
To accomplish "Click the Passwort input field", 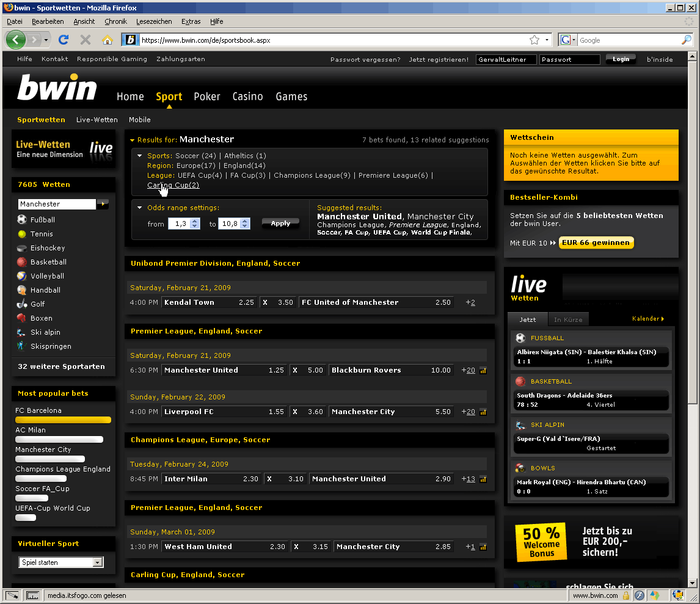I will click(569, 59).
